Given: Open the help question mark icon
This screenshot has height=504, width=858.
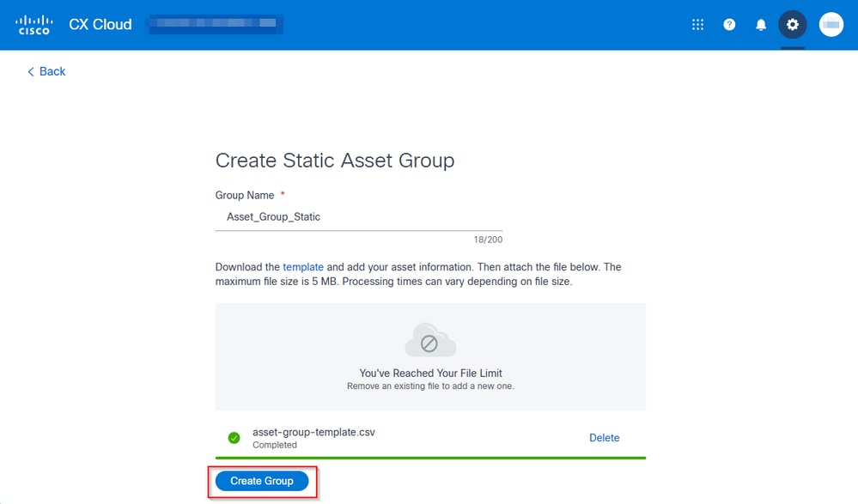Looking at the screenshot, I should click(729, 25).
